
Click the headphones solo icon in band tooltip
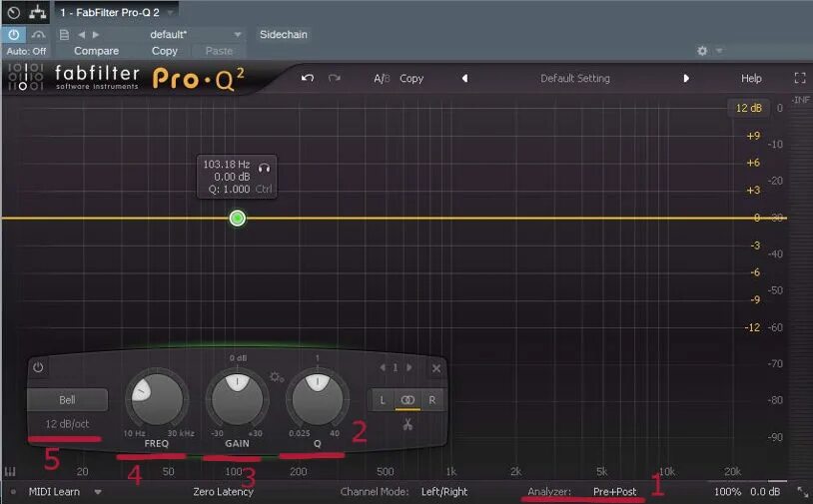pyautogui.click(x=264, y=168)
